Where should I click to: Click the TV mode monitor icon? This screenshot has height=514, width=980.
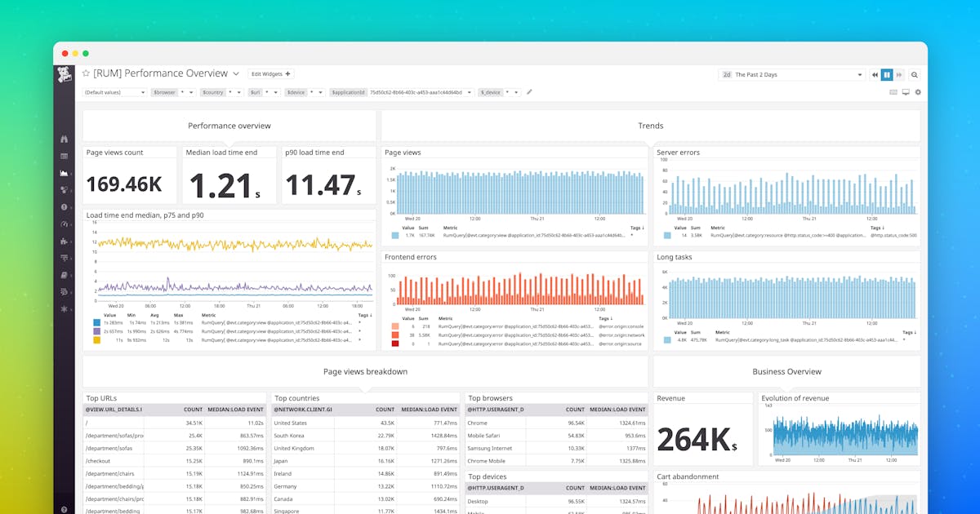click(906, 92)
